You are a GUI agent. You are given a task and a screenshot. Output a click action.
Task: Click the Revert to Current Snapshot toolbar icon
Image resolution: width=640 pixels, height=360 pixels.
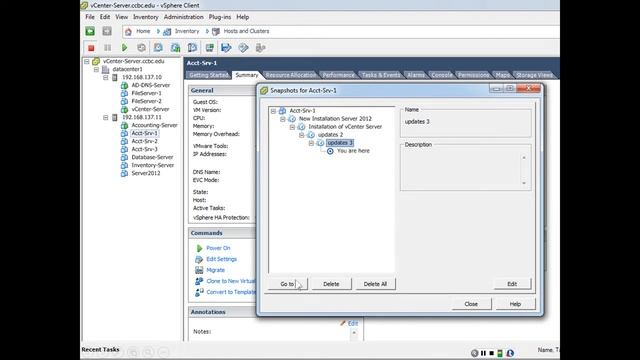pyautogui.click(x=175, y=48)
